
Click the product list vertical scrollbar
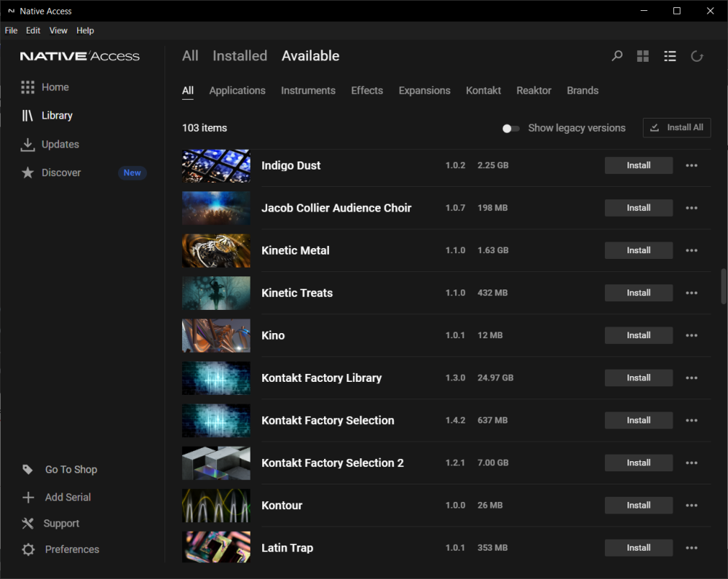click(724, 287)
